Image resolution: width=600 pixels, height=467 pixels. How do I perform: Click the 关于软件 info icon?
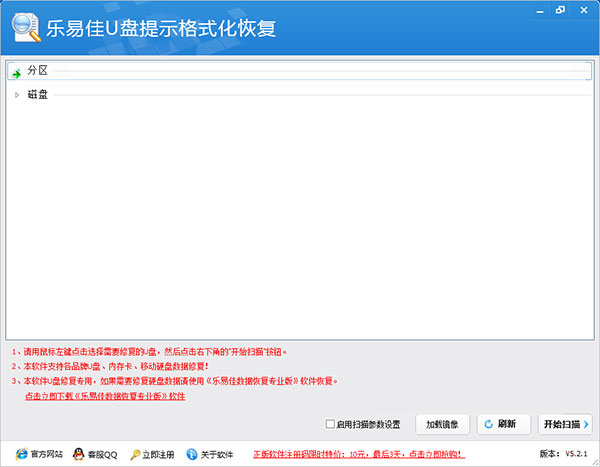pyautogui.click(x=192, y=454)
